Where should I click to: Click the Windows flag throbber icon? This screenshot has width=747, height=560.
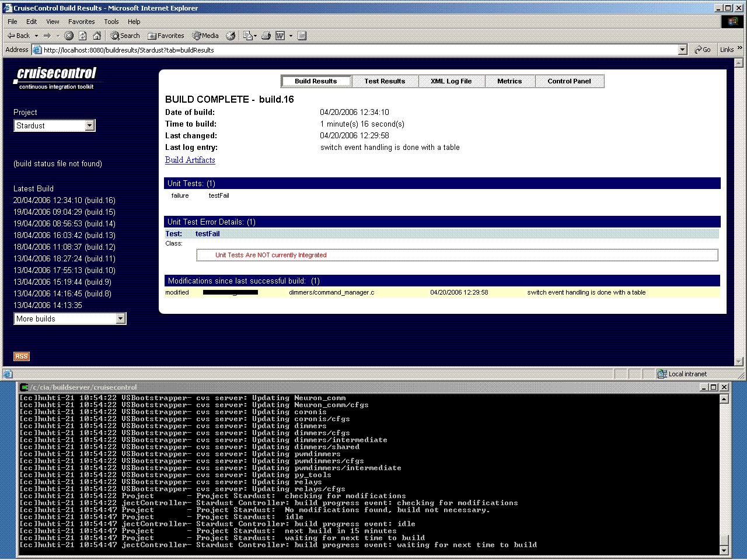(x=732, y=22)
